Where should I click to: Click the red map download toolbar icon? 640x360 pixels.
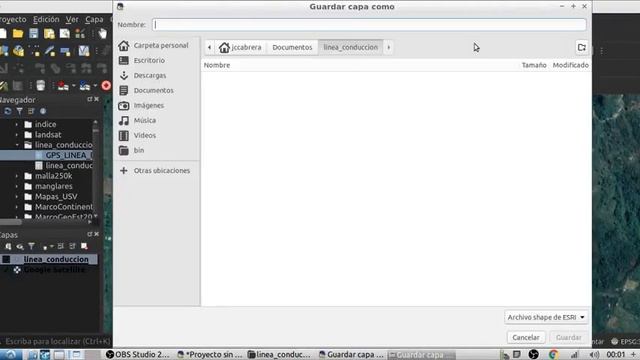pos(63,85)
